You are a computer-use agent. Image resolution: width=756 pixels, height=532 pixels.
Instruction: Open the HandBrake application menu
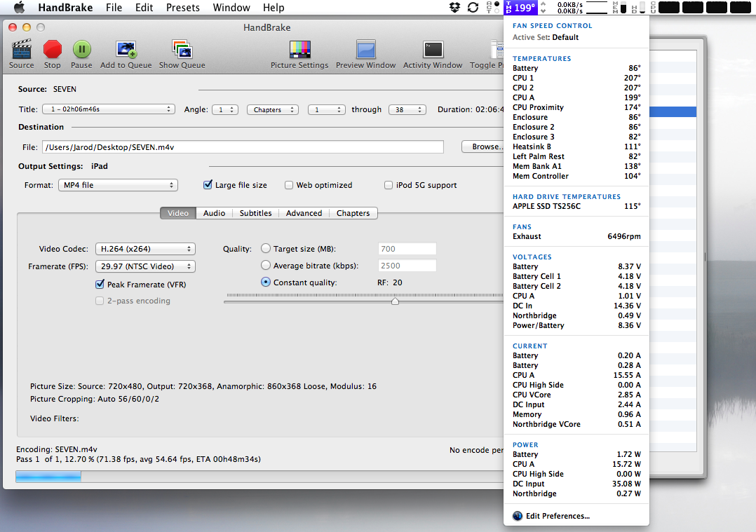point(66,7)
